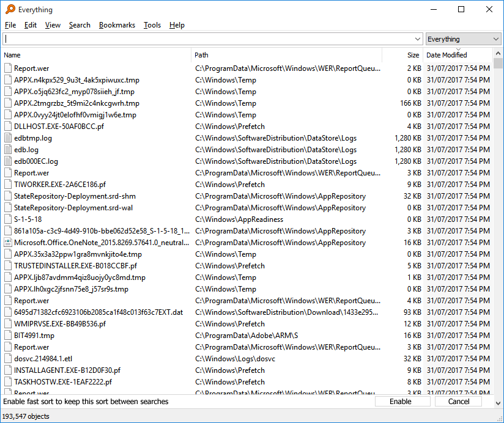Select the file name edbtmp.log

click(33, 138)
